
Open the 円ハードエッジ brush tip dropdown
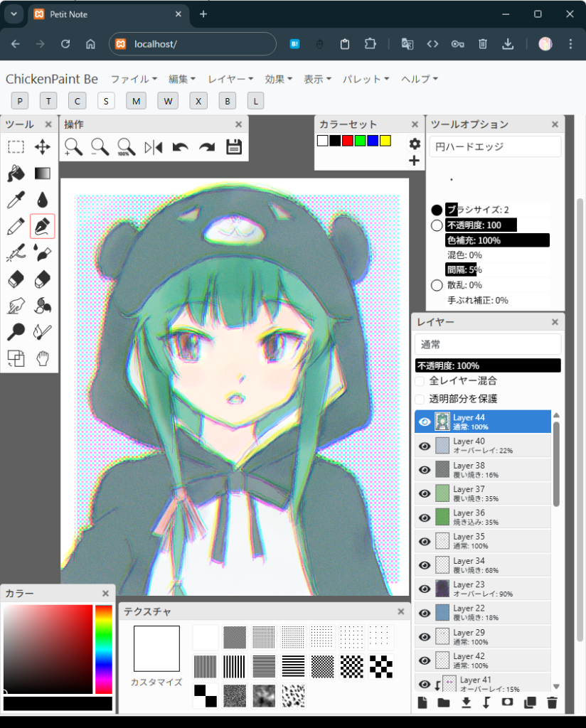pos(495,146)
